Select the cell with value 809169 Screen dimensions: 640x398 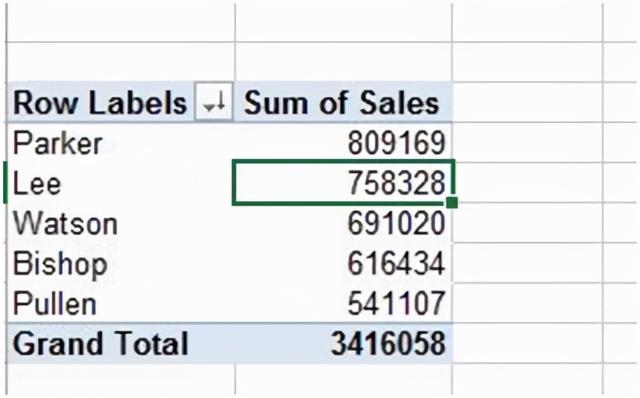point(344,142)
